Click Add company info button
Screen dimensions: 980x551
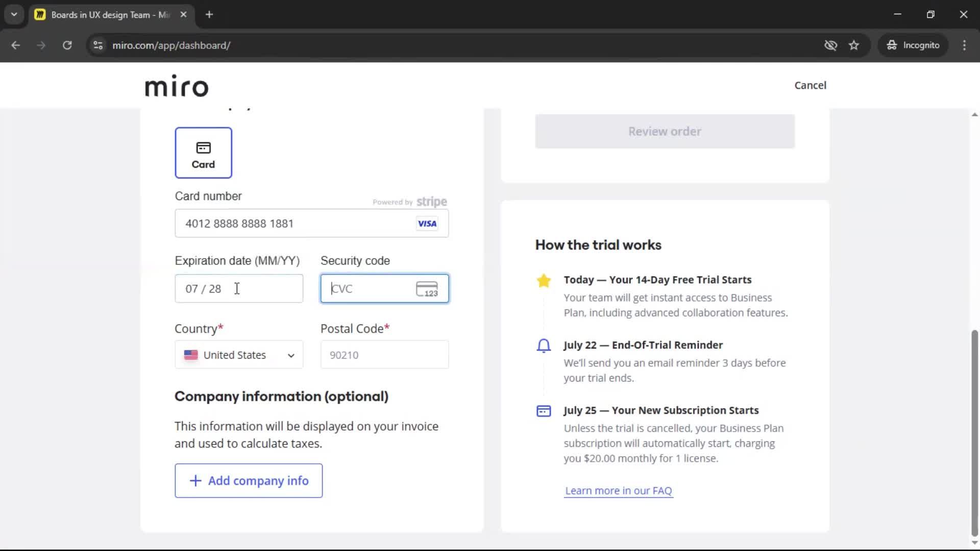click(249, 481)
